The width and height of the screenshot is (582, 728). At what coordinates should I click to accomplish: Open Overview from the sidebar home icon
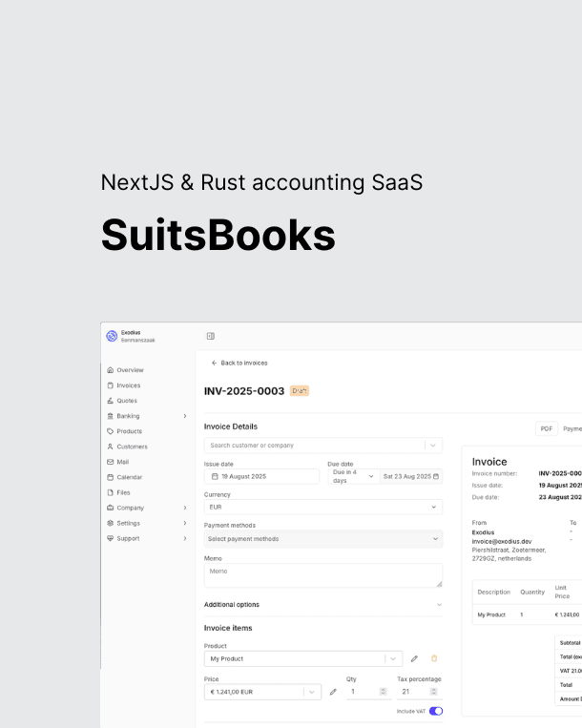pos(111,370)
